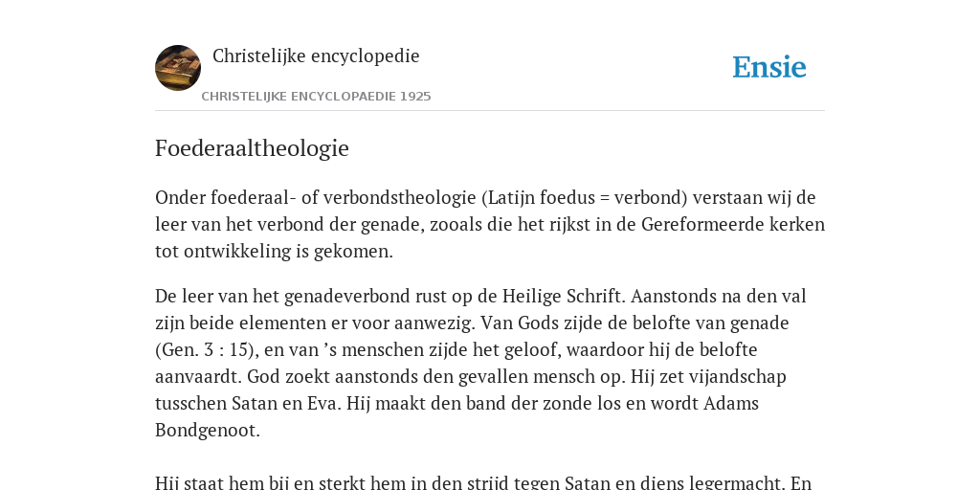Click the paragraph starting 'Onder foederaal-'
Viewport: 980px width, 490px height.
click(x=490, y=224)
